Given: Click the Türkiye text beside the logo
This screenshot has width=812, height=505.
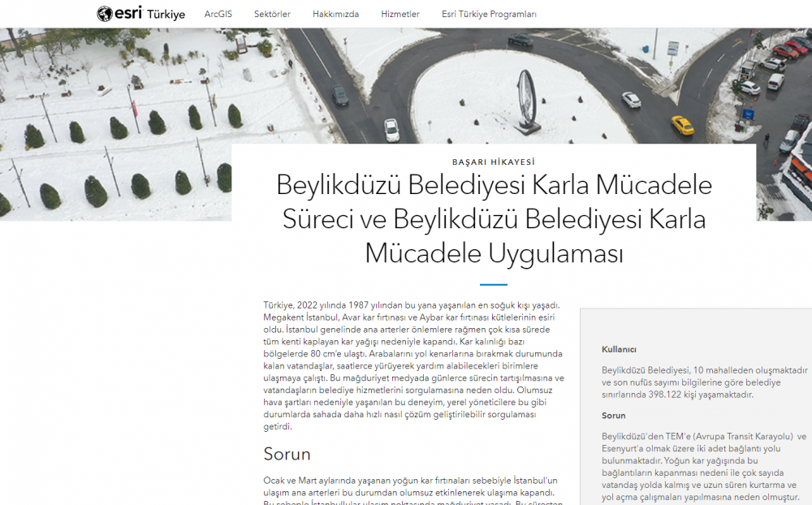Looking at the screenshot, I should pos(166,15).
